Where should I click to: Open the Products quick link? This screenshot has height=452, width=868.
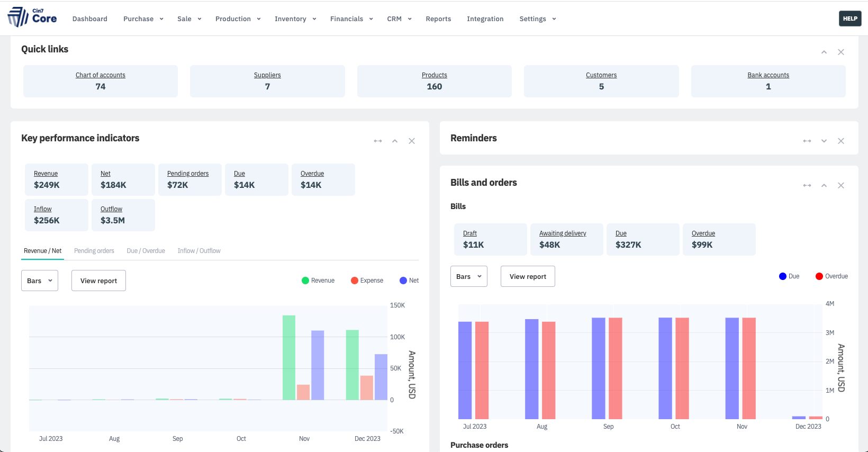(x=435, y=75)
